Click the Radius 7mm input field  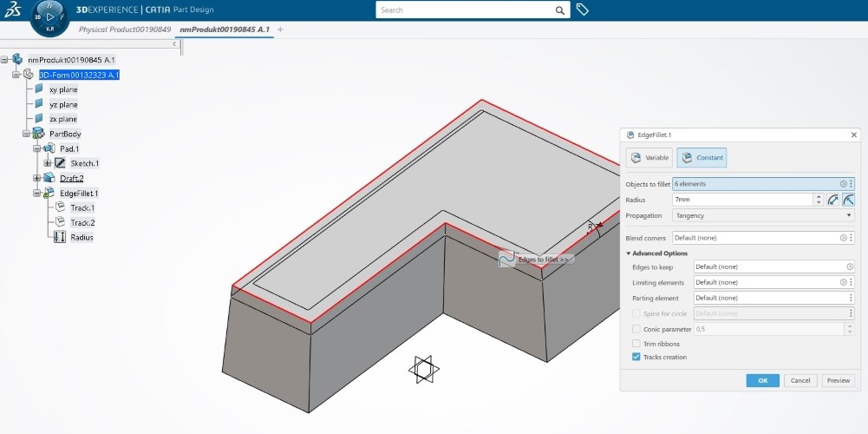coord(743,200)
